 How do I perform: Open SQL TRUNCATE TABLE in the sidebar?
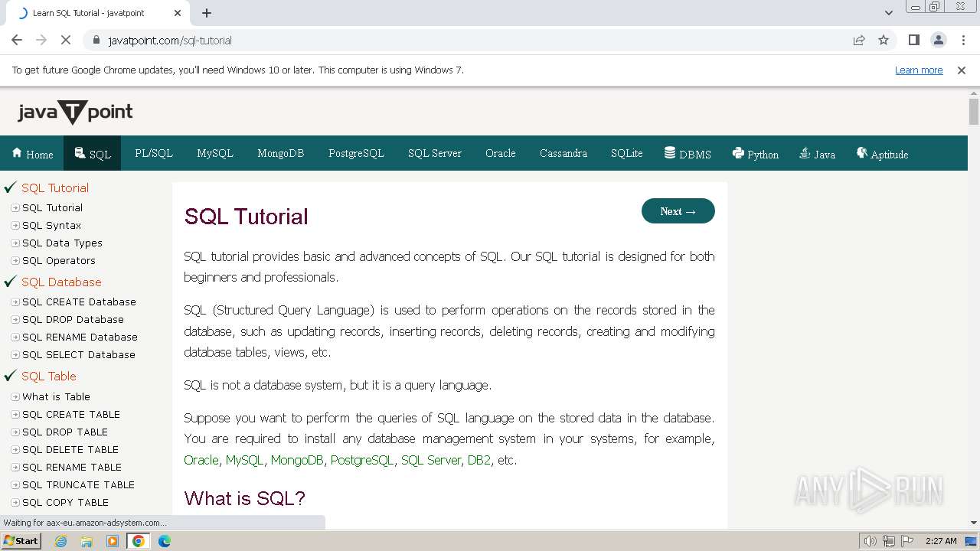pyautogui.click(x=78, y=484)
